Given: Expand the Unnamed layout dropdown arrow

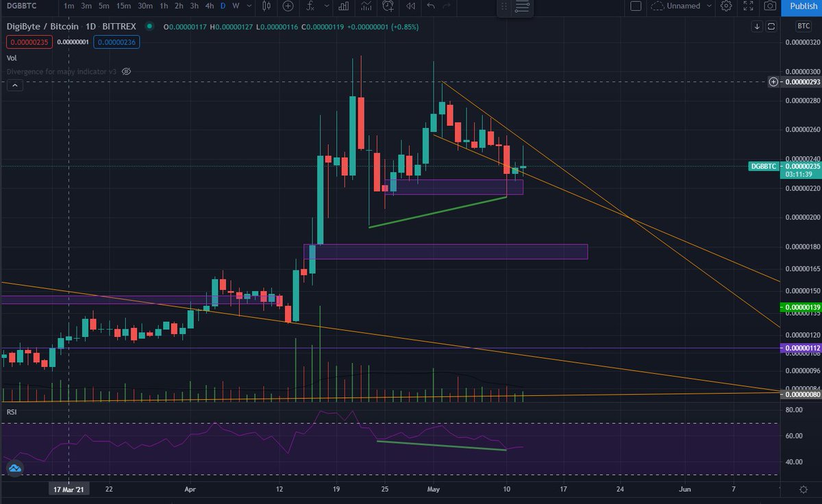Looking at the screenshot, I should 708,6.
